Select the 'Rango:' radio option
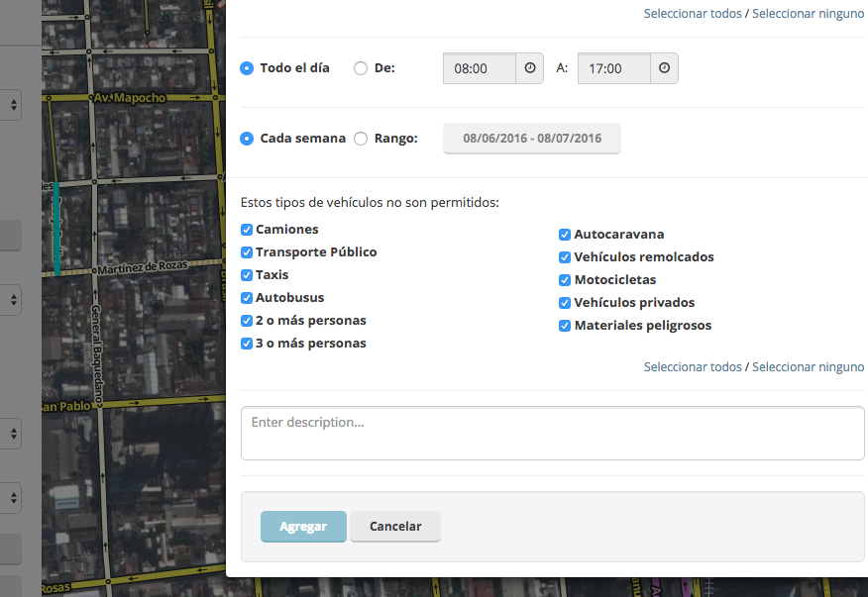The height and width of the screenshot is (597, 868). 361,139
